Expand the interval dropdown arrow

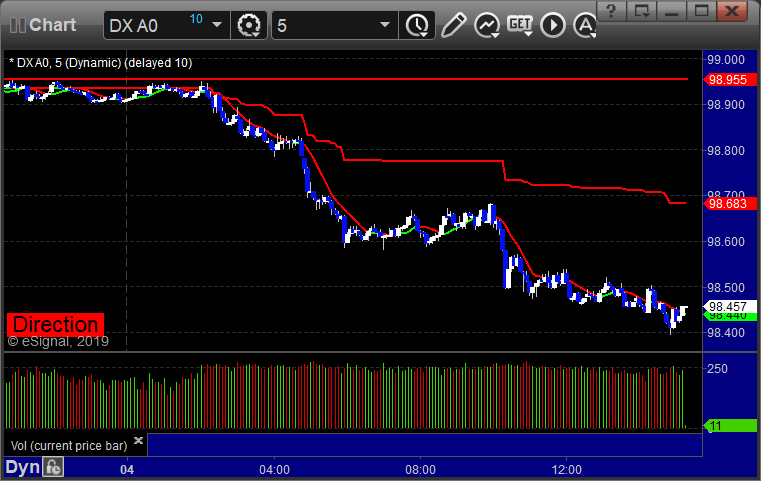pos(385,25)
